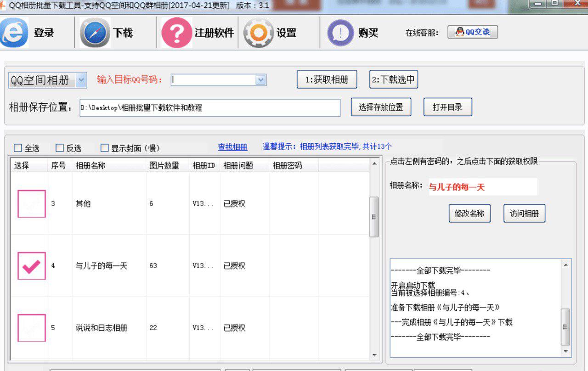Screen dimensions: 588x371
Task: Contact support via QQ交谈 button
Action: [x=473, y=32]
